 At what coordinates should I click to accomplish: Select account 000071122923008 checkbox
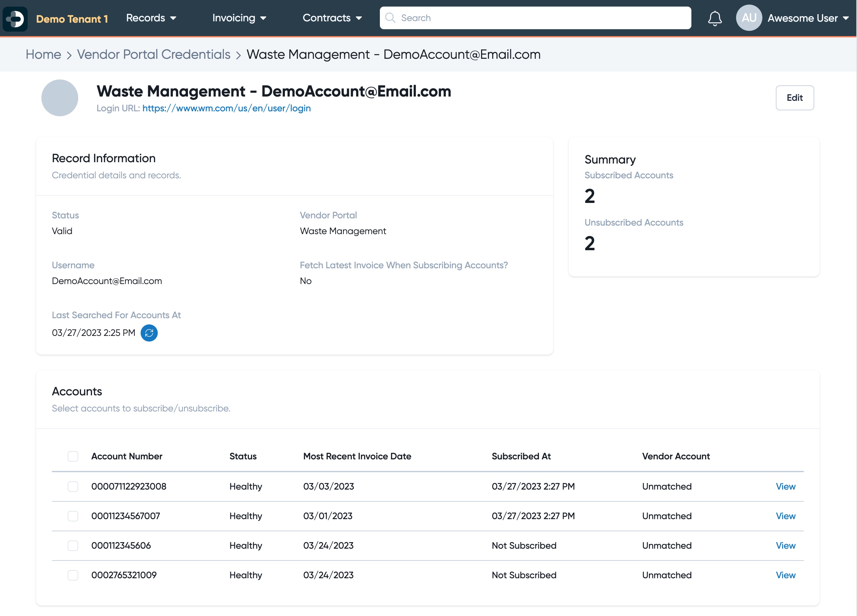pos(73,486)
